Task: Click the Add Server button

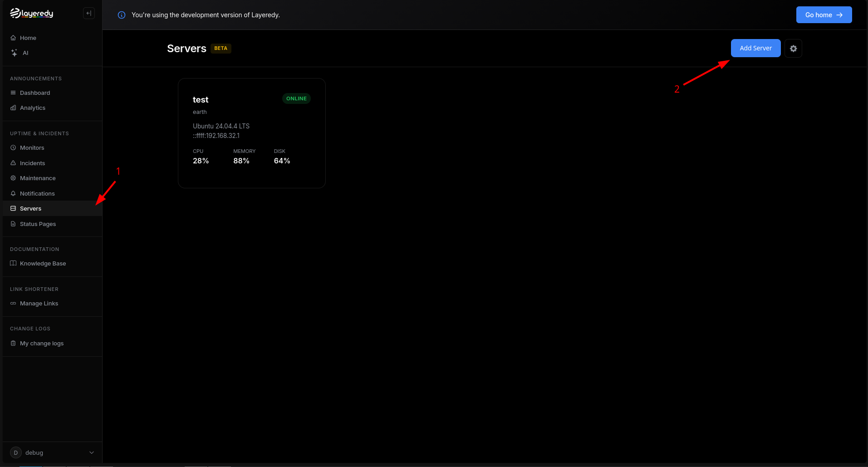Action: click(x=755, y=48)
